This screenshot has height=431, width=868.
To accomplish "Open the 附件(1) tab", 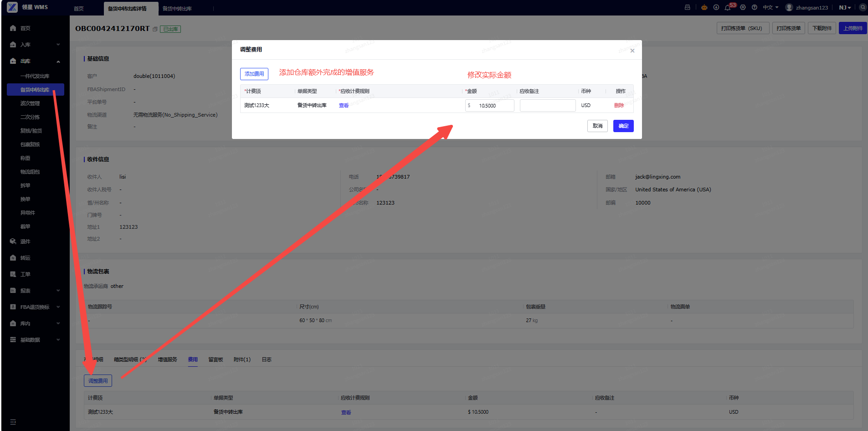I will 242,359.
